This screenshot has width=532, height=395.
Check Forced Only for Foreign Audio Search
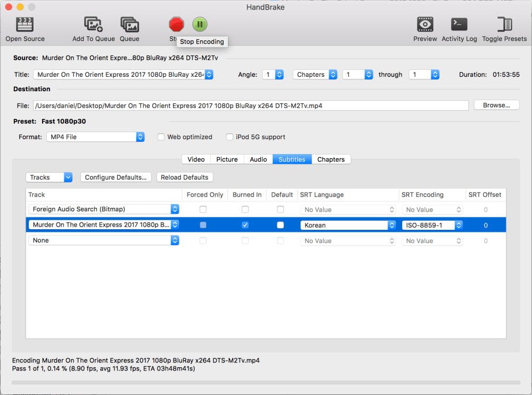click(203, 209)
